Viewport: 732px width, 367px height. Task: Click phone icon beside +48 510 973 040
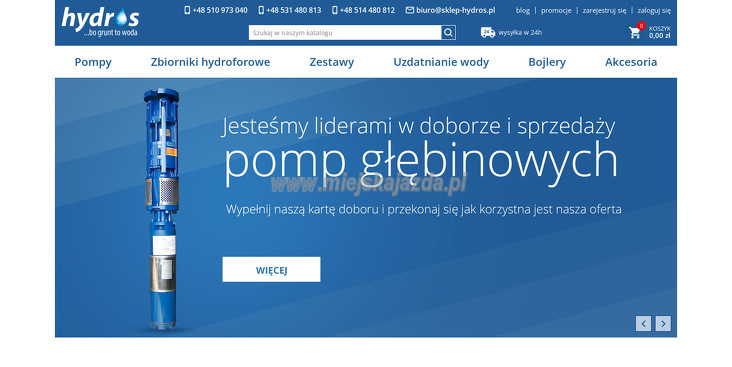coord(187,10)
